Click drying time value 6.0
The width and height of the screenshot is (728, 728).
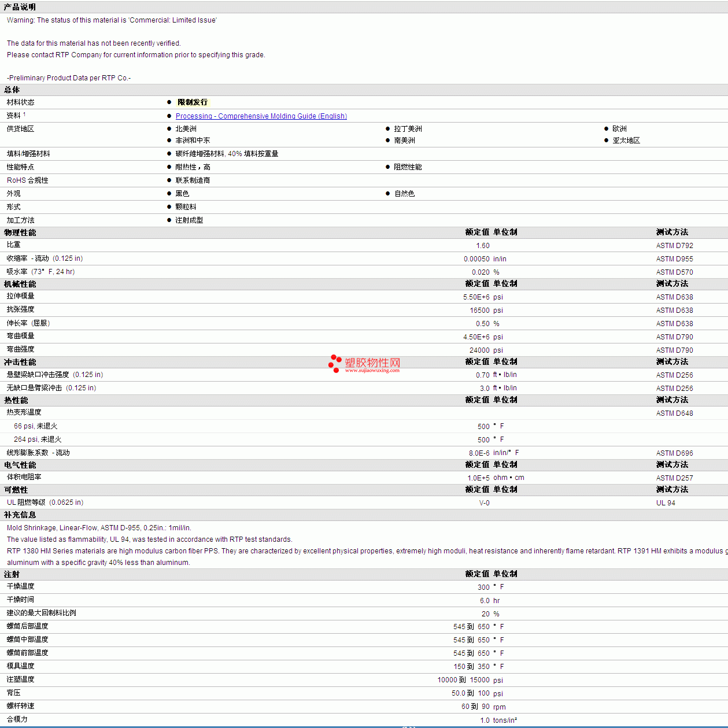pos(485,601)
